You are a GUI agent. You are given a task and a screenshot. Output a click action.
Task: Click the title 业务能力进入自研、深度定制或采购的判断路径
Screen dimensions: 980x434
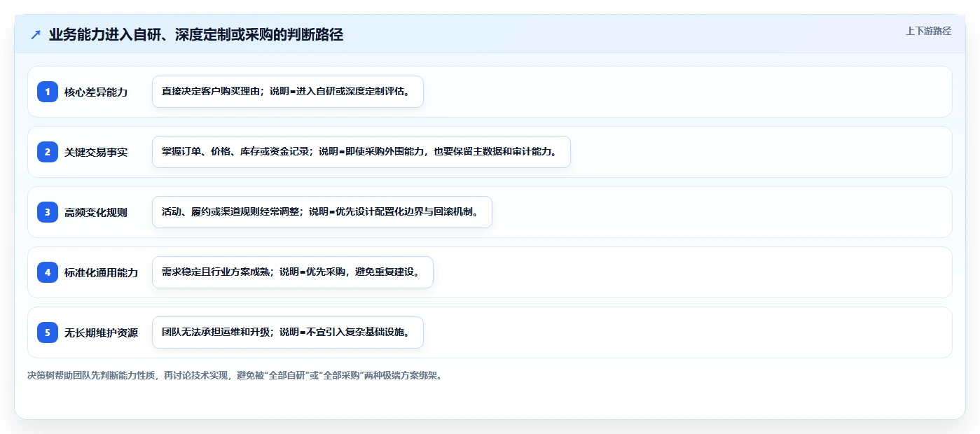pos(196,34)
